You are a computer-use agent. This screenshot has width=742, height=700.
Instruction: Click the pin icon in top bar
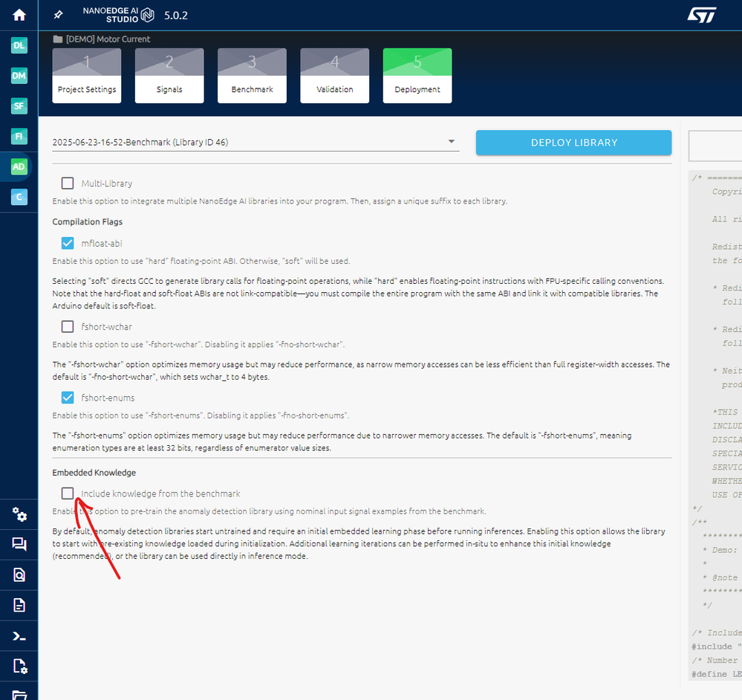(58, 15)
